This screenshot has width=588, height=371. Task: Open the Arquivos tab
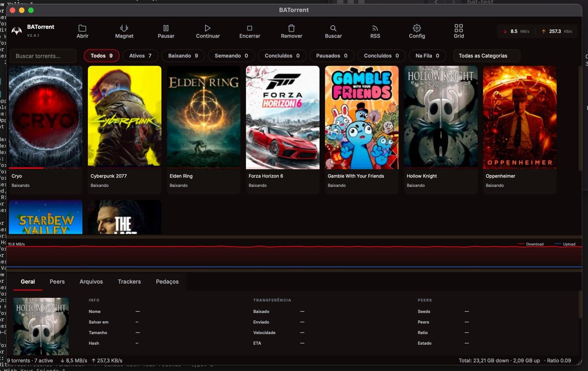91,281
